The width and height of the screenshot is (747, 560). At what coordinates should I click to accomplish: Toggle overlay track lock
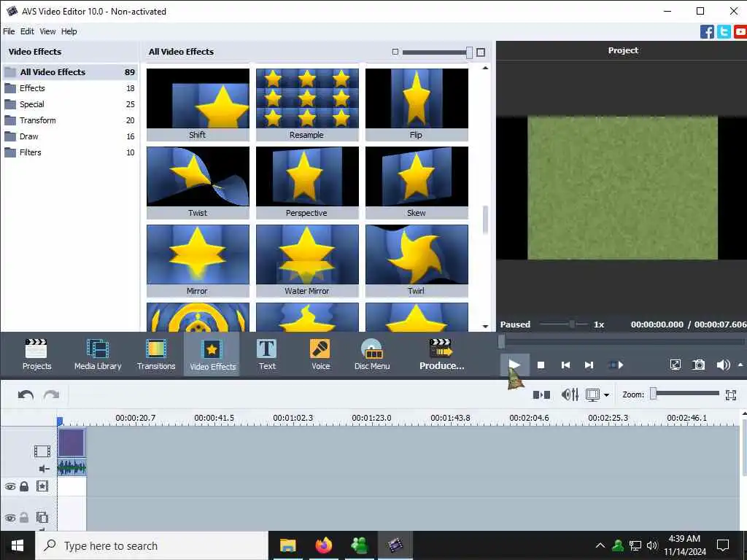pos(24,517)
